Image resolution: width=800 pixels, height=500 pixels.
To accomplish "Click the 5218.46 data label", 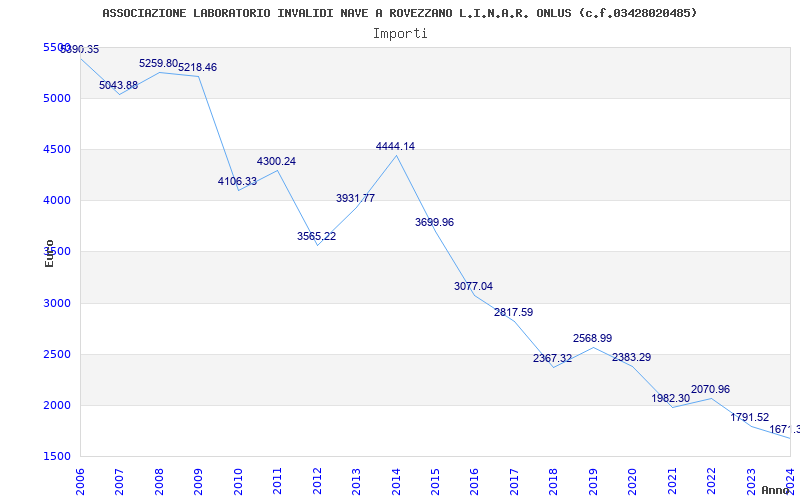I will pyautogui.click(x=197, y=67).
